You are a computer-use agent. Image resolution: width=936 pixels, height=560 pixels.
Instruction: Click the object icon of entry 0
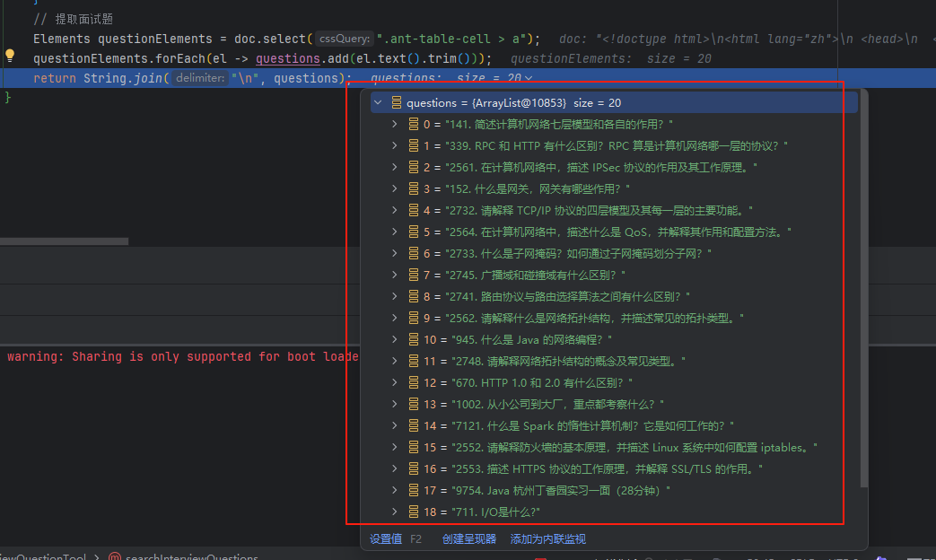413,124
